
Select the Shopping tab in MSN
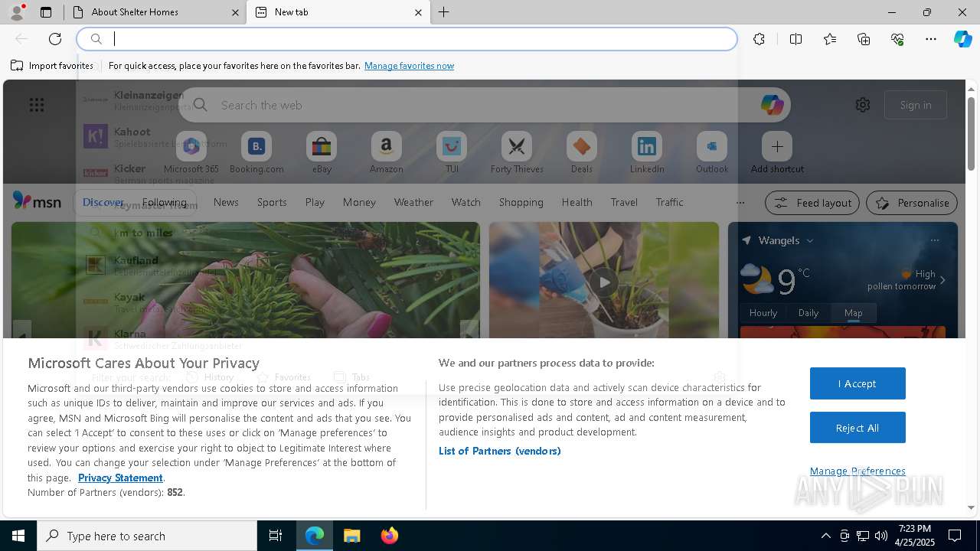[521, 202]
